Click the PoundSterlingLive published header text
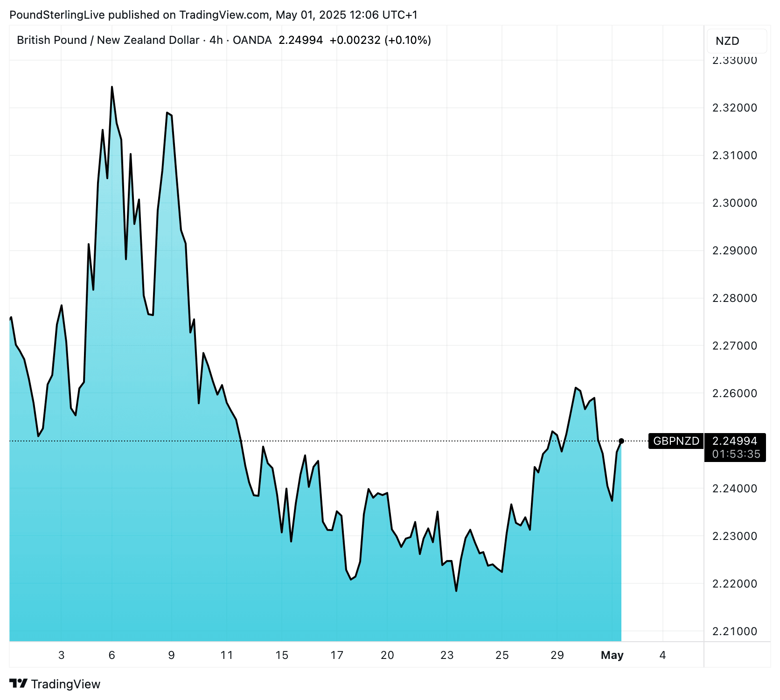Viewport: 780px width, 700px height. [213, 15]
